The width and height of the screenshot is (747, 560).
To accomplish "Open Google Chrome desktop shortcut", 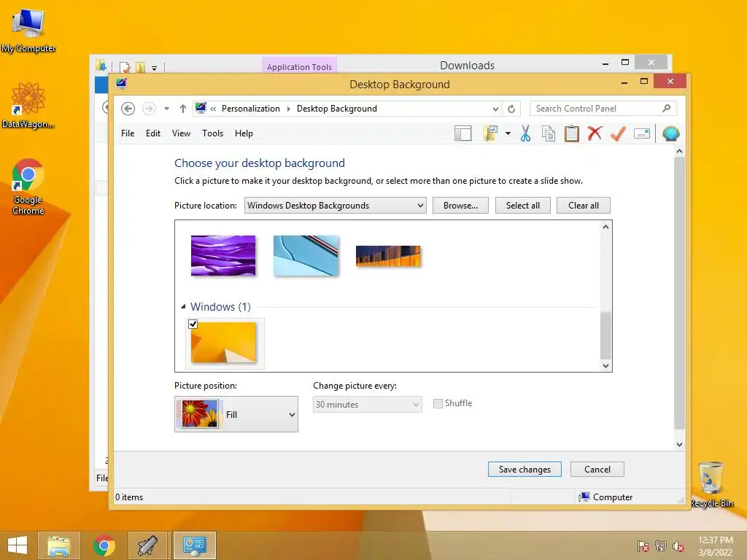I will point(28,187).
